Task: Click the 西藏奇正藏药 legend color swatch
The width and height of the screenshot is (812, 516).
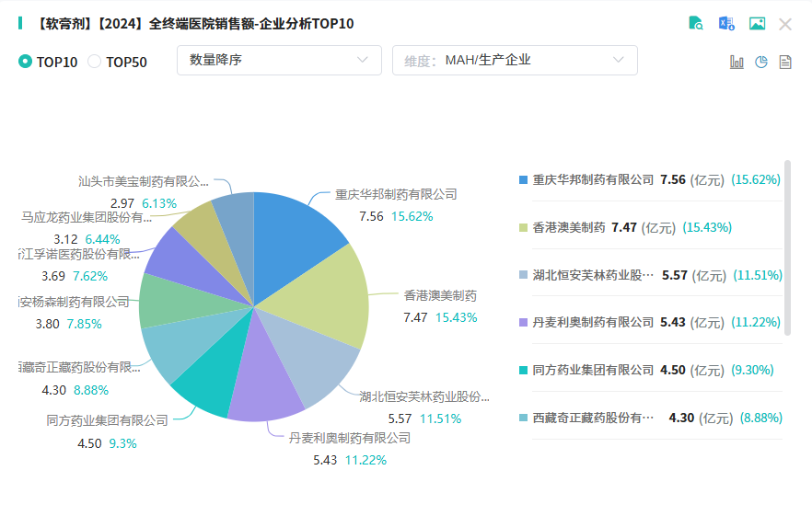Action: (524, 418)
